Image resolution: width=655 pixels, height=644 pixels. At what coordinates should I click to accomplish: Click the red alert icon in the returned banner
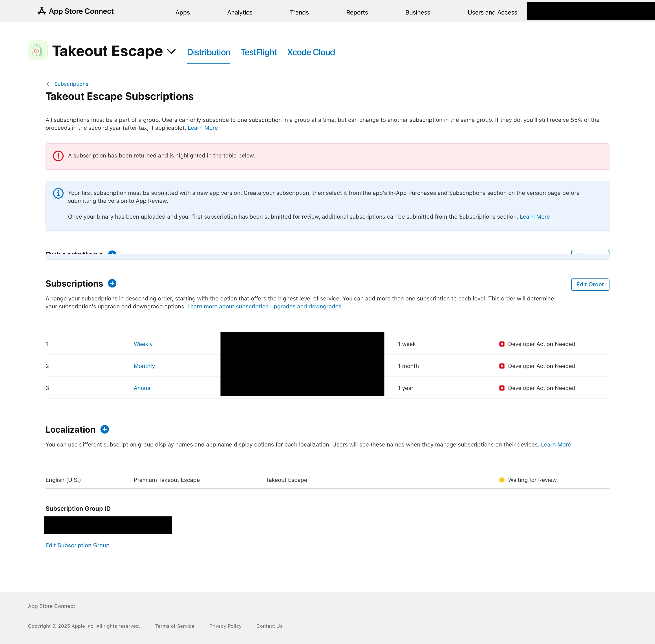[58, 156]
